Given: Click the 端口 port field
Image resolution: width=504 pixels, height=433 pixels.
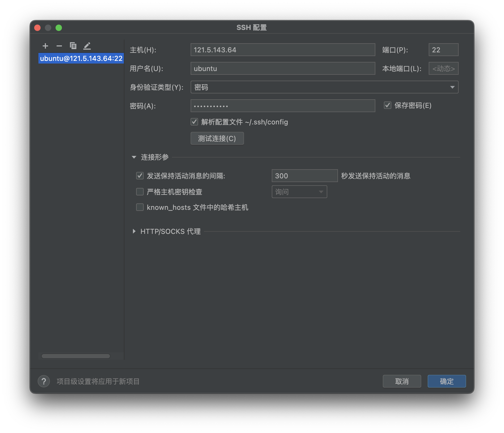Looking at the screenshot, I should pos(443,50).
